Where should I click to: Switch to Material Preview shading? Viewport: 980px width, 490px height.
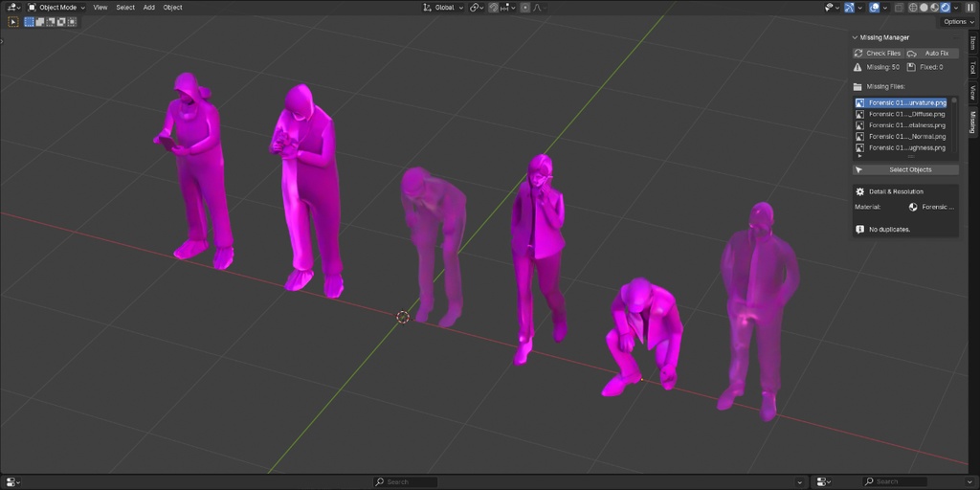[x=934, y=8]
